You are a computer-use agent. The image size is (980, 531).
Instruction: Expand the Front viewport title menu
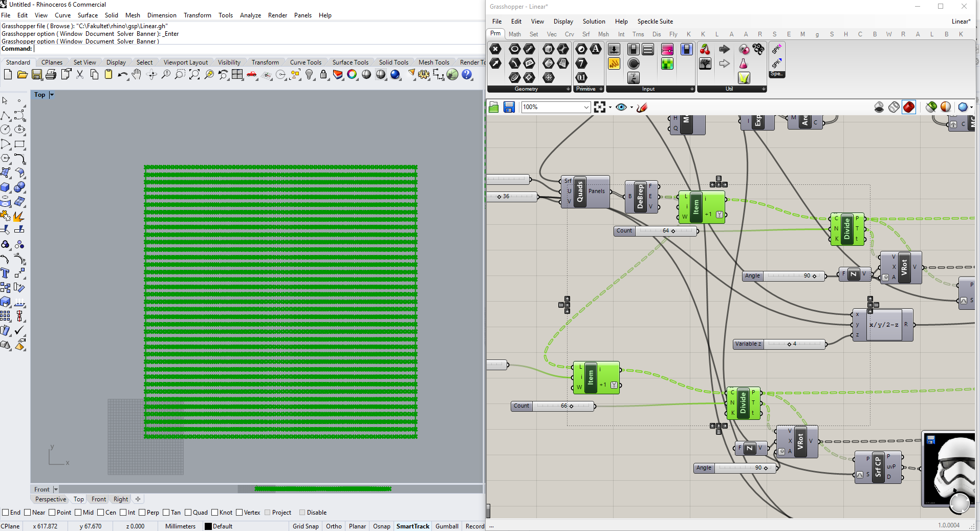56,490
